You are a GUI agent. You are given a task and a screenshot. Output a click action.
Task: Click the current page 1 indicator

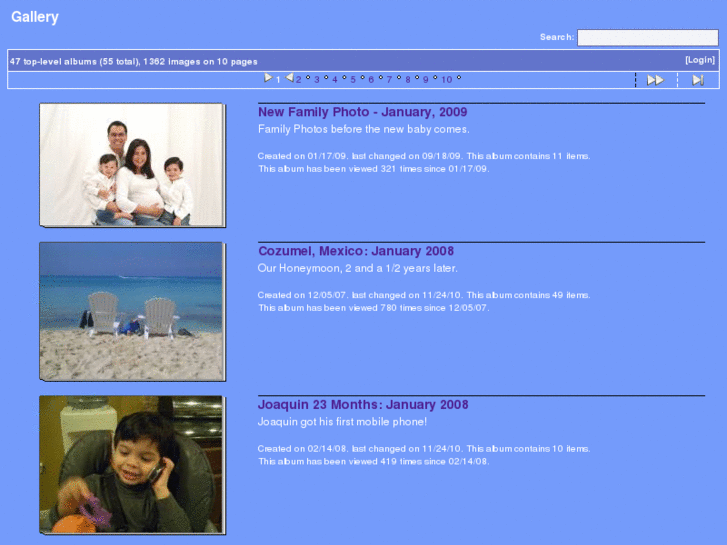tap(278, 80)
